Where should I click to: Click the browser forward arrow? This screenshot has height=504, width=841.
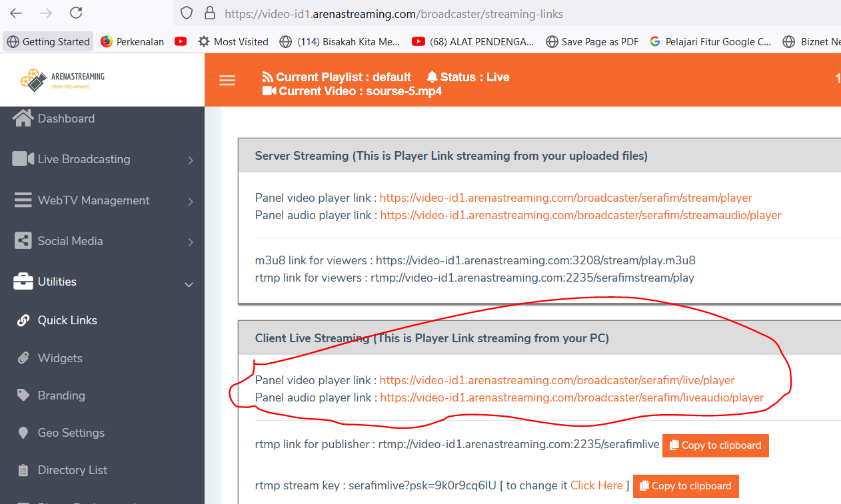pyautogui.click(x=46, y=13)
